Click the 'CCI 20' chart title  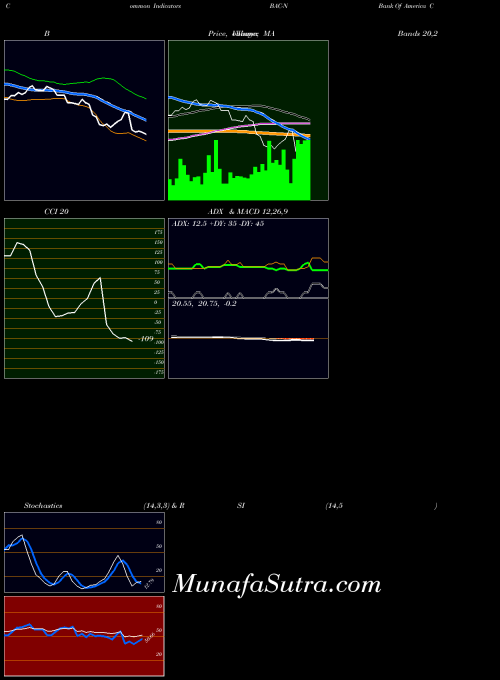[56, 212]
